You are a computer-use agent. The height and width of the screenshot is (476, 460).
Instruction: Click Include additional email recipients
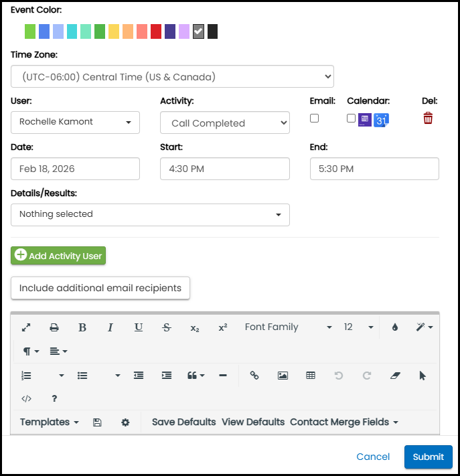[100, 288]
